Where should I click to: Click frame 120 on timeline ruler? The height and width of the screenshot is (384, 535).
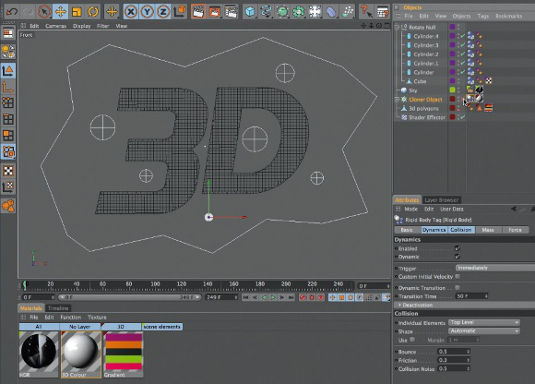(x=182, y=284)
